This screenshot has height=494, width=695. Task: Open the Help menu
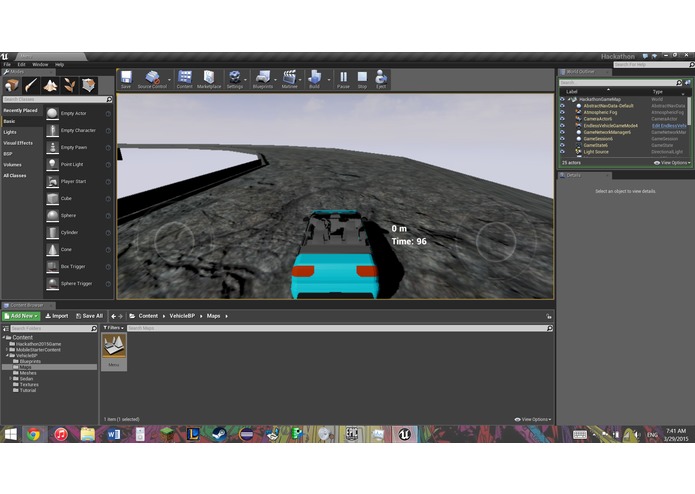59,65
